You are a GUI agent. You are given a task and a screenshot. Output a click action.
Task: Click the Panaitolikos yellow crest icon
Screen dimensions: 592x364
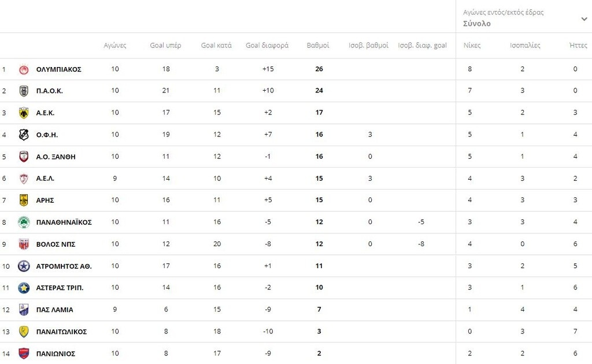pos(24,332)
